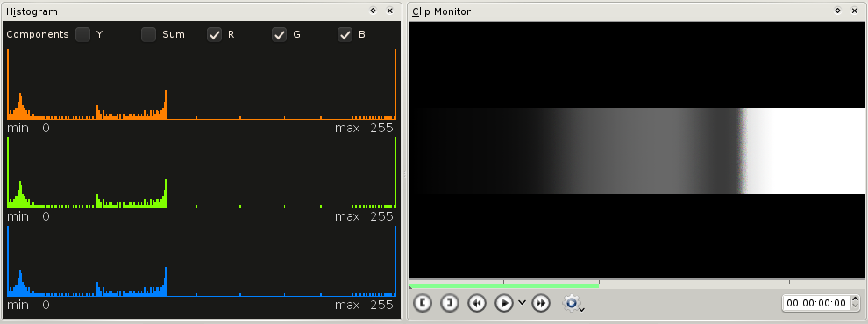868x324 pixels.
Task: Click the rewind playback button
Action: point(477,303)
